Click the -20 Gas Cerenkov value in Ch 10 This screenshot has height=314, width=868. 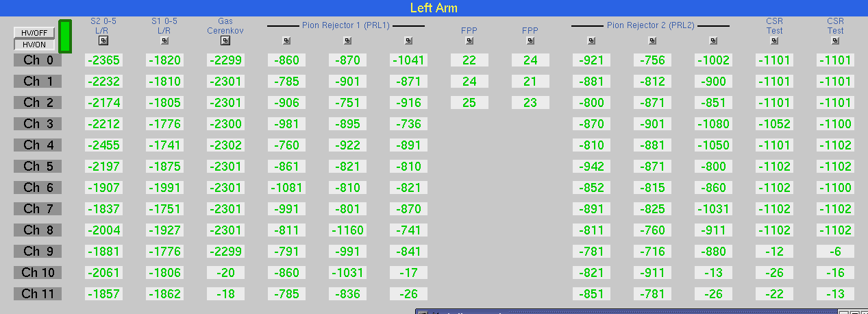(x=225, y=273)
